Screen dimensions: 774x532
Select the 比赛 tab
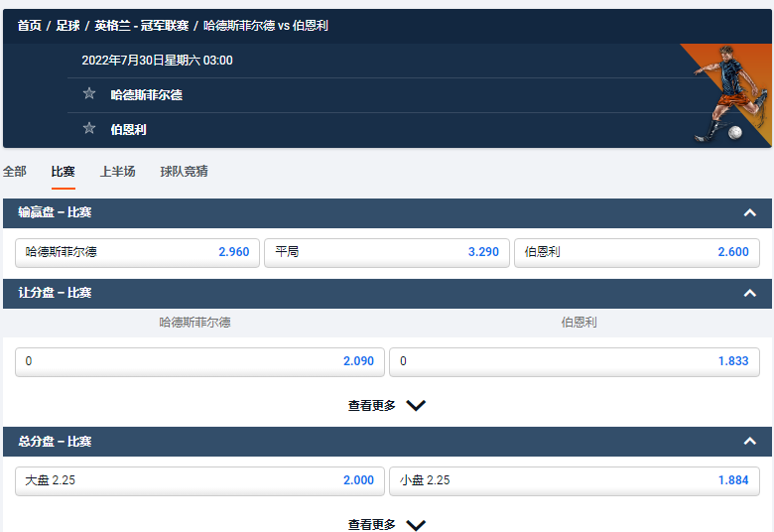click(64, 172)
